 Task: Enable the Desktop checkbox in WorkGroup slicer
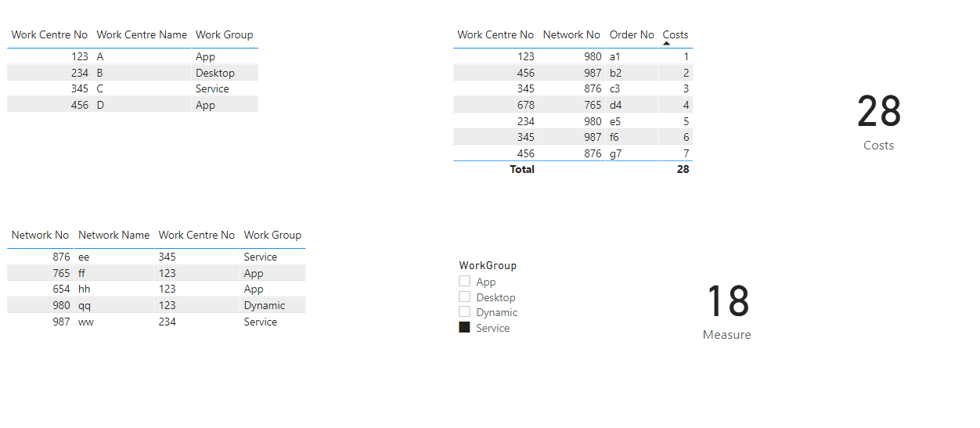[x=464, y=297]
